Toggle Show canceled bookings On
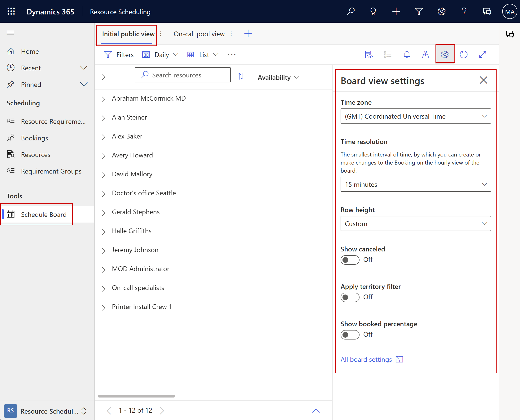 point(349,259)
